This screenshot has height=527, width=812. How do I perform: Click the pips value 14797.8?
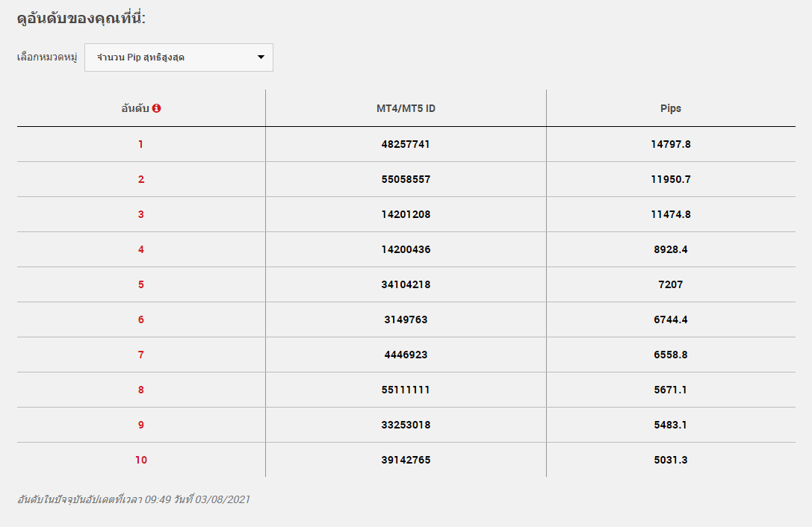pos(671,144)
